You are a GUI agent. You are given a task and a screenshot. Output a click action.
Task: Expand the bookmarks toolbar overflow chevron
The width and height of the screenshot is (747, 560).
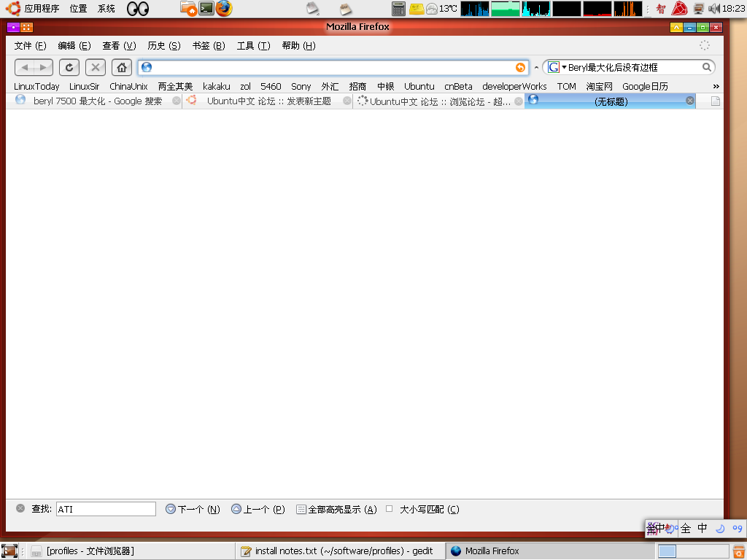716,86
